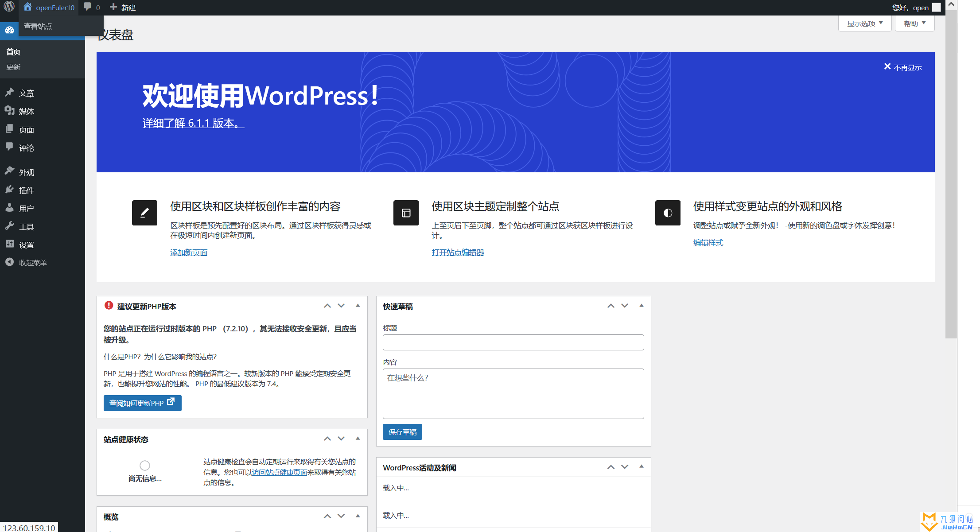Viewport: 980px width, 532px height.
Task: Open 查看站点 from site submenu
Action: click(x=38, y=26)
